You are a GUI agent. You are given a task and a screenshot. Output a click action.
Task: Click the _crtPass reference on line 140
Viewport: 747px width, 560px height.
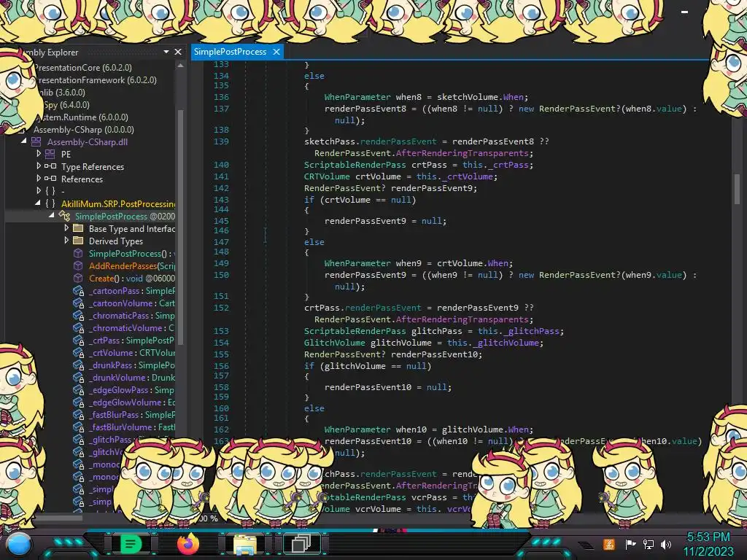click(508, 165)
